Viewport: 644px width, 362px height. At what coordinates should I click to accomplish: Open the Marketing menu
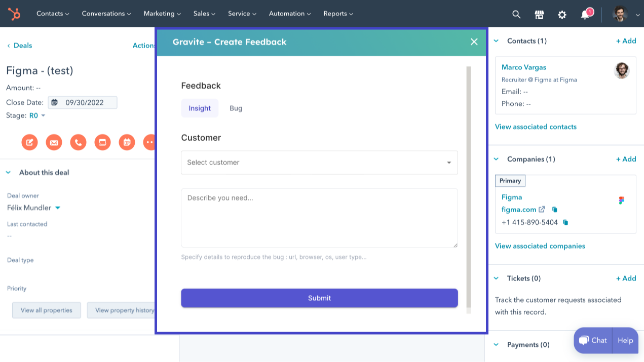click(162, 14)
